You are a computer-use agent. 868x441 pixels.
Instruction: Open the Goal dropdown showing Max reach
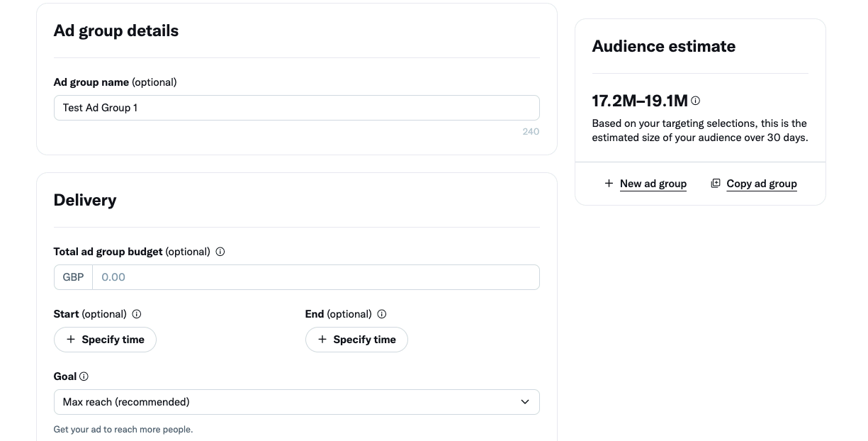point(297,402)
